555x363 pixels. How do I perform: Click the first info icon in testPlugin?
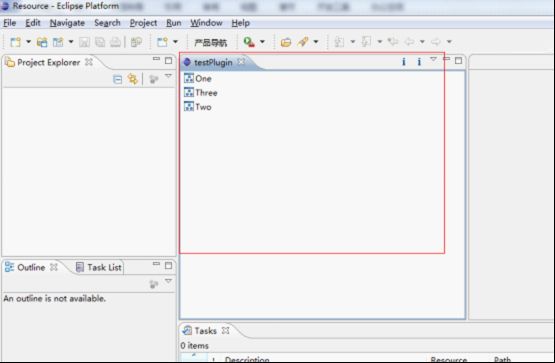[x=404, y=62]
